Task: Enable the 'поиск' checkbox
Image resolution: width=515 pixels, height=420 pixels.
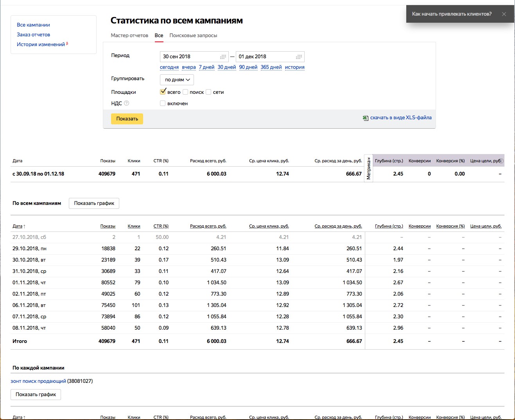Action: pos(185,92)
